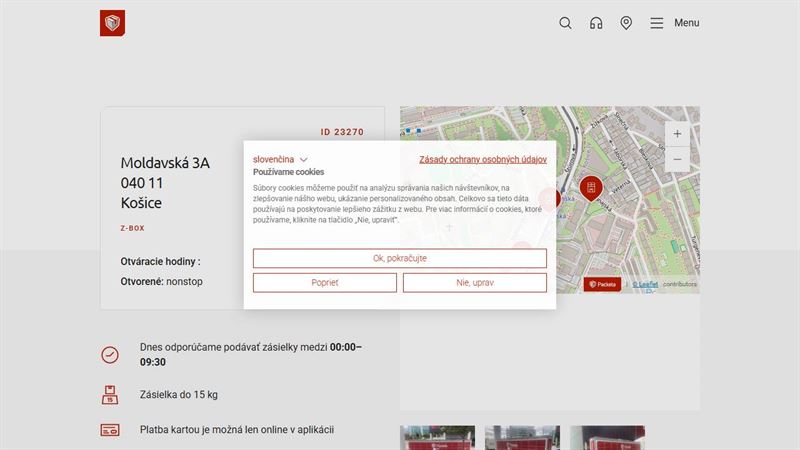800x450 pixels.
Task: Click the Poprieť button
Action: (324, 283)
